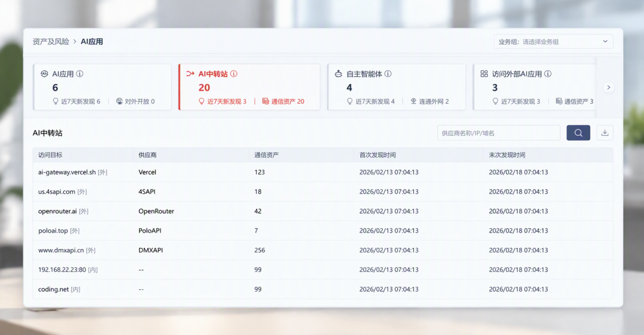Click 对外开放 0 in AI应用 card
The width and height of the screenshot is (644, 335).
[140, 101]
